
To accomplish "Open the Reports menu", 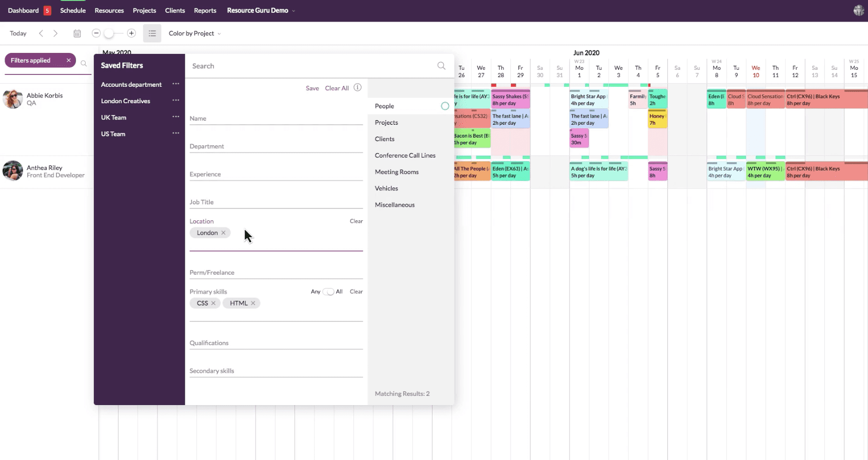I will click(x=205, y=10).
